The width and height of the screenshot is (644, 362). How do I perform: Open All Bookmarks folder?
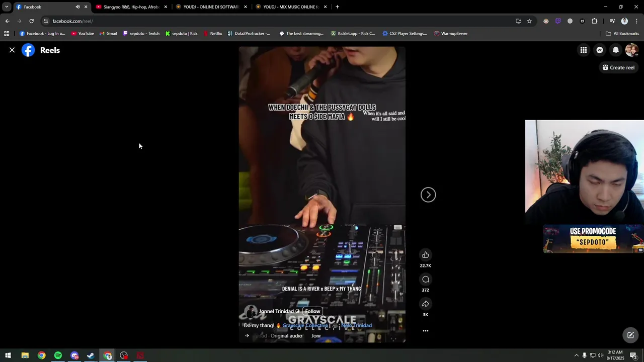tap(622, 34)
